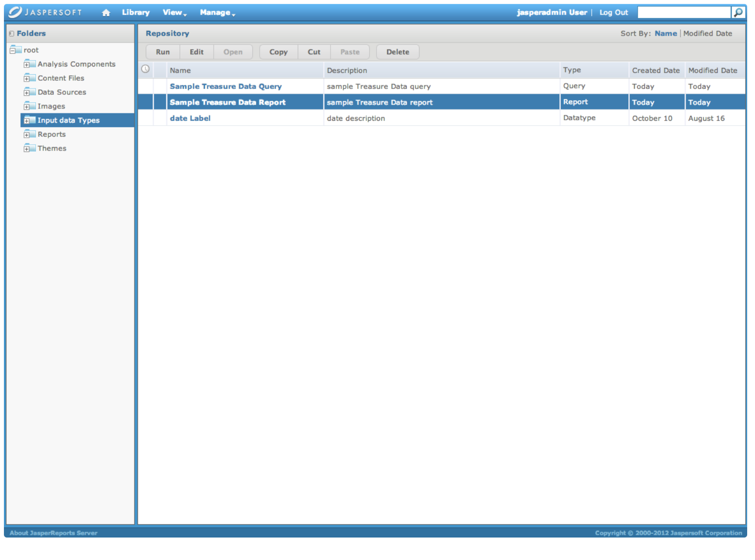
Task: Click the Home icon in the top bar
Action: 106,13
